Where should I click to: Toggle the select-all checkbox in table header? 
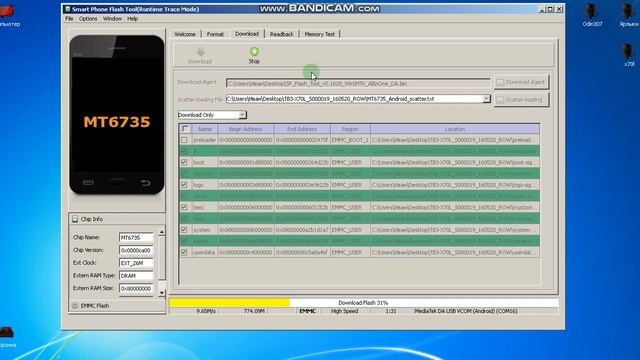tap(185, 129)
